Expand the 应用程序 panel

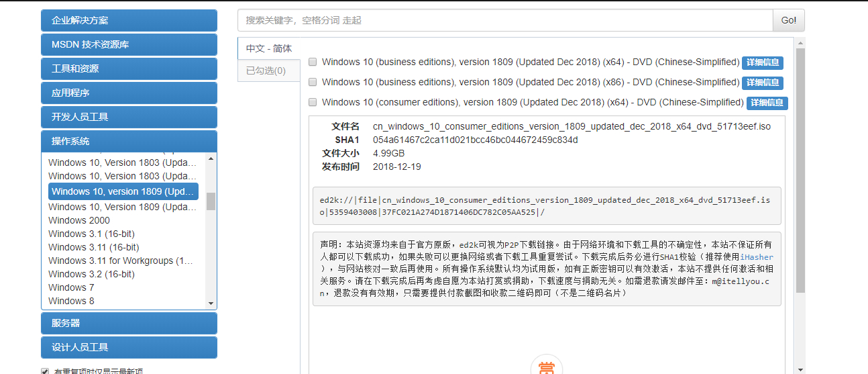129,93
